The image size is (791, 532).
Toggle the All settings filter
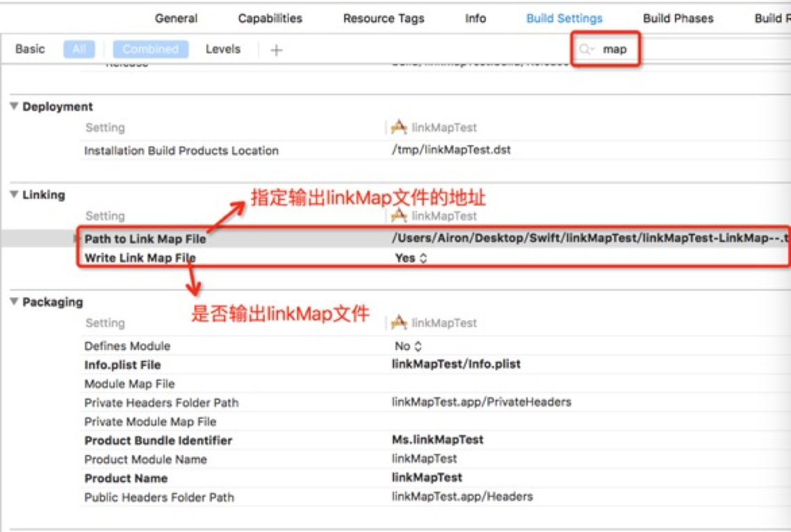point(79,49)
